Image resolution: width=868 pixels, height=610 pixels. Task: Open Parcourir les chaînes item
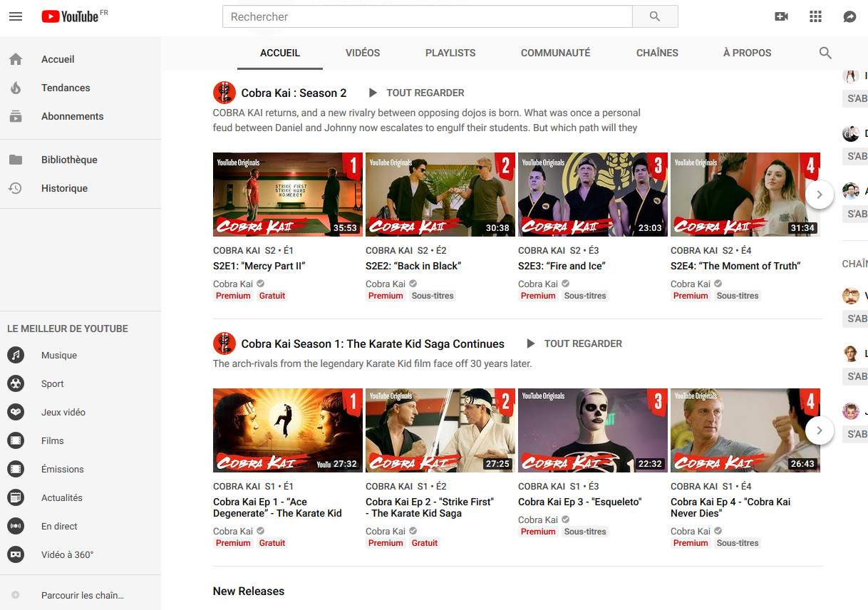point(81,595)
